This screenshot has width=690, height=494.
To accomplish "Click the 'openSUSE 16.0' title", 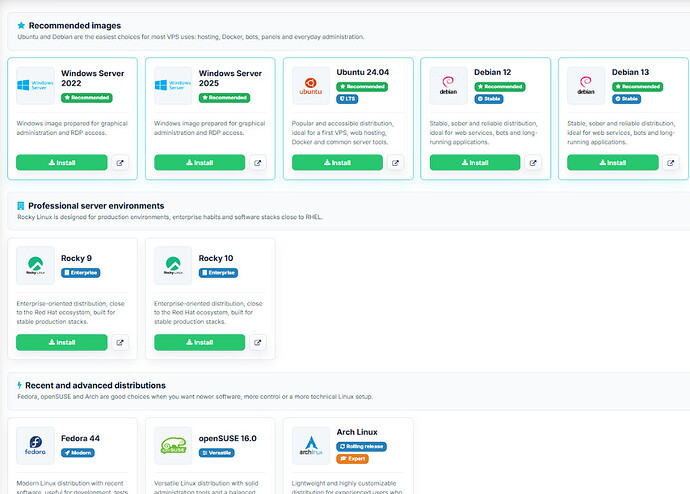I will point(228,438).
